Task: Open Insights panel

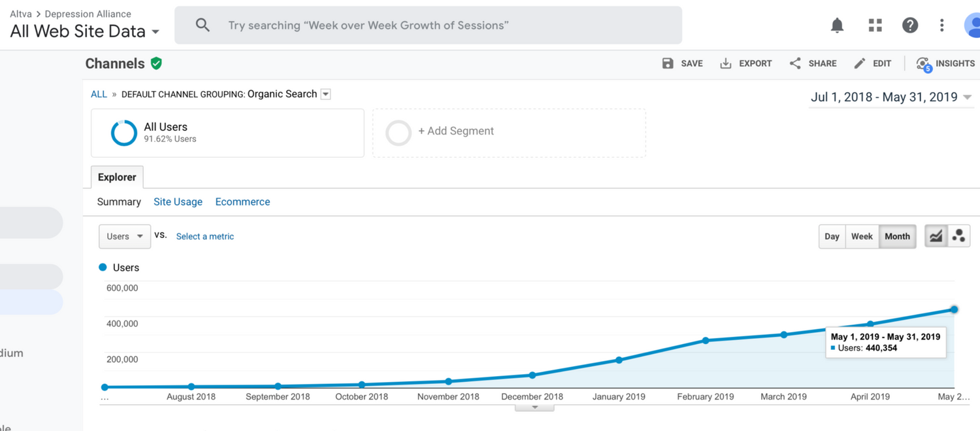Action: tap(945, 63)
